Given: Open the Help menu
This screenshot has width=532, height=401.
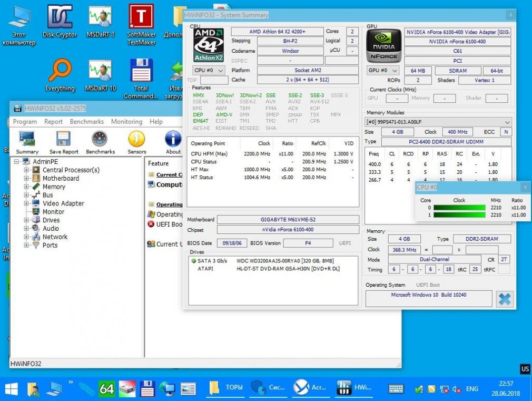Looking at the screenshot, I should pyautogui.click(x=156, y=122).
